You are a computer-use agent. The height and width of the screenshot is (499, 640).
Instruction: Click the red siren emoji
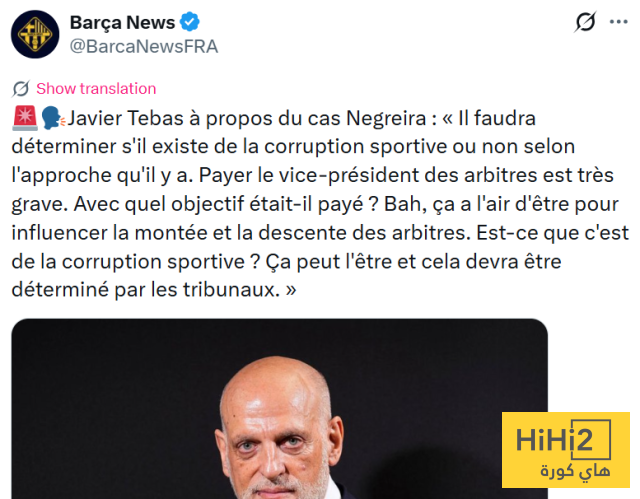click(x=25, y=118)
